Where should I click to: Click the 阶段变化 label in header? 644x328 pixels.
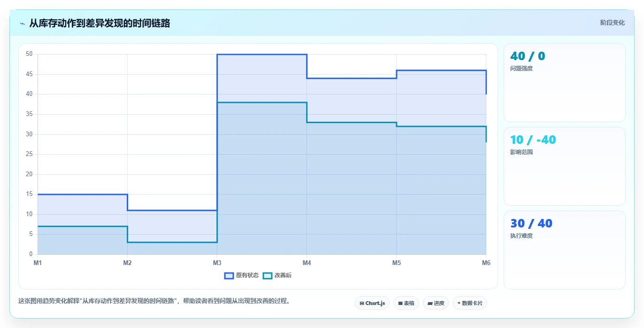pyautogui.click(x=613, y=23)
